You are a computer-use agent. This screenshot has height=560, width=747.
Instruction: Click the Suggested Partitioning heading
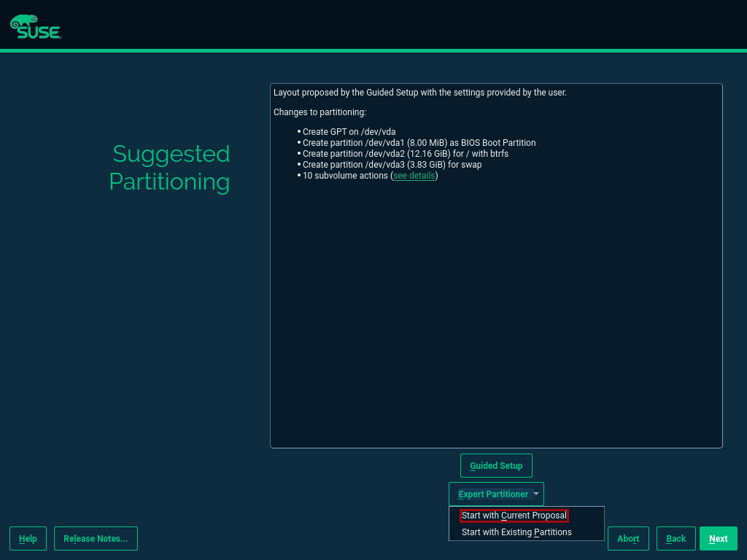pyautogui.click(x=170, y=168)
